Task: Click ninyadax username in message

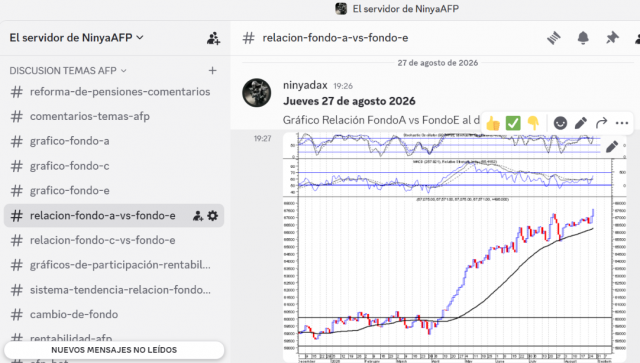Action: (305, 85)
